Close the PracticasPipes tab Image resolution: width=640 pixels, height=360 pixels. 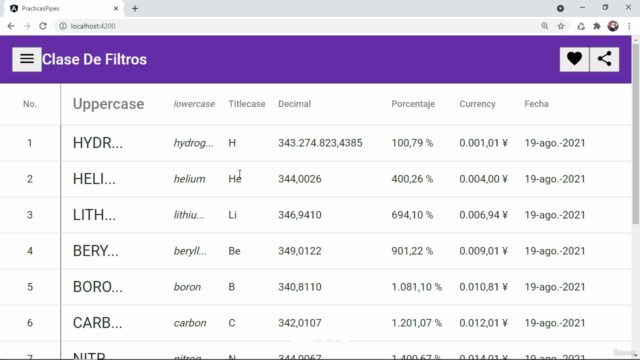[116, 8]
